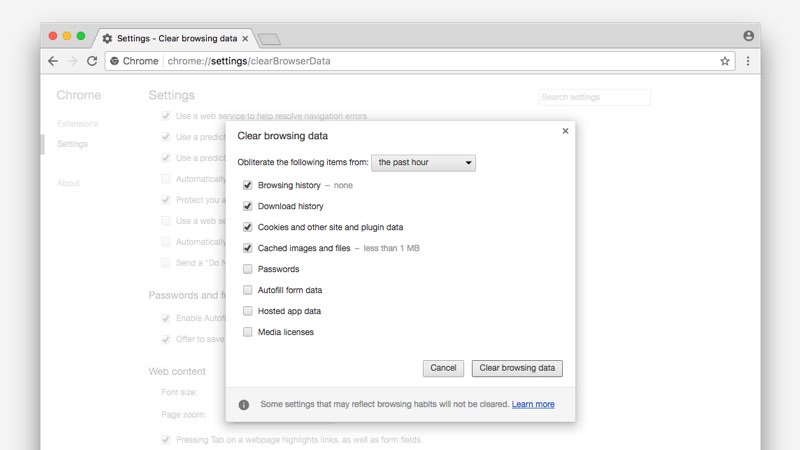Reload the page with the refresh icon

tap(92, 61)
